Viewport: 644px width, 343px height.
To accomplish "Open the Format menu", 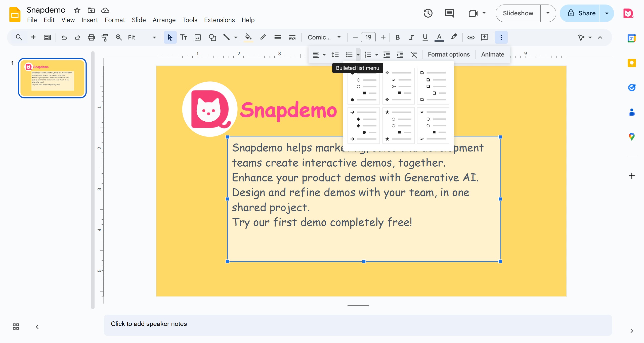I will 115,20.
